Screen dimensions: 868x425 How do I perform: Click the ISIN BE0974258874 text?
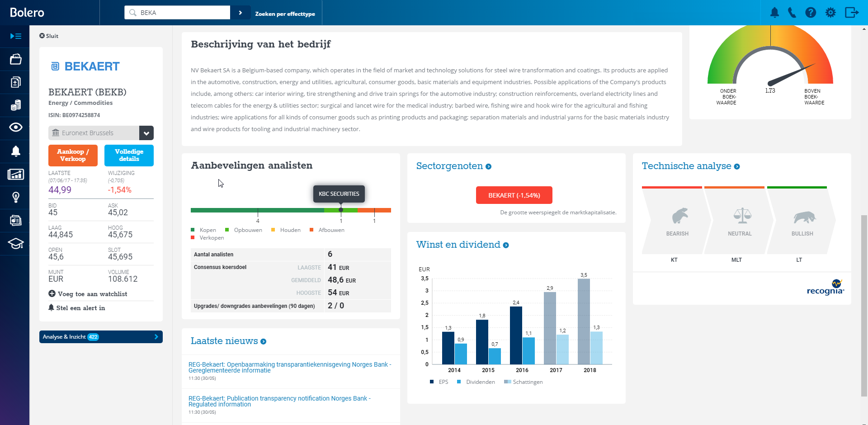[74, 115]
